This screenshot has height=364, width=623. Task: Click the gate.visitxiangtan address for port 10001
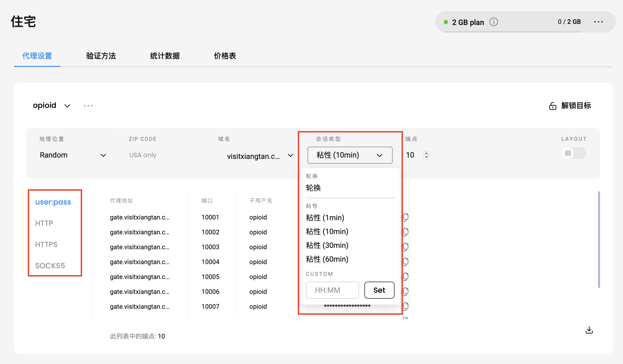140,217
